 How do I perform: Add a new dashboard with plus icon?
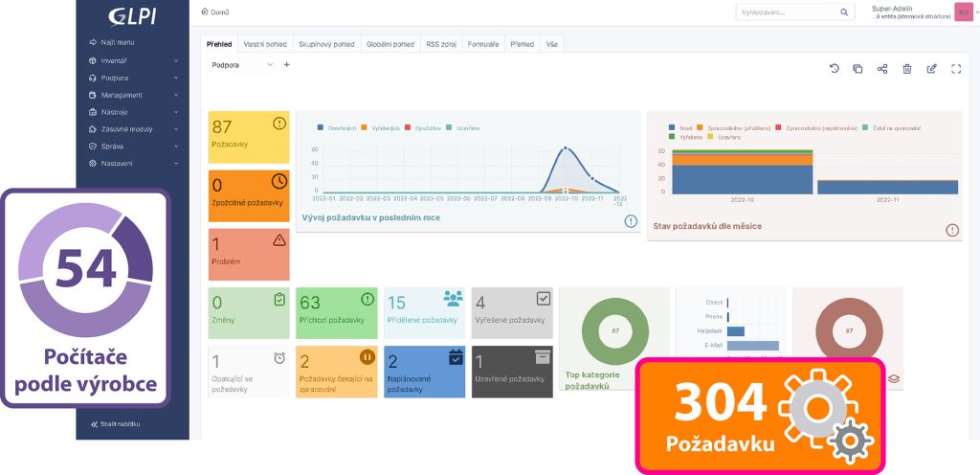[287, 65]
